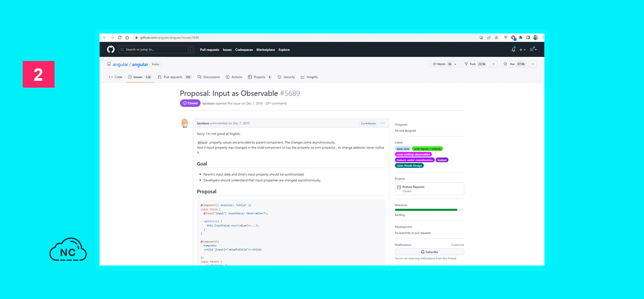Viewport: 644px width, 299px height.
Task: Switch to the Actions tab
Action: coord(234,77)
